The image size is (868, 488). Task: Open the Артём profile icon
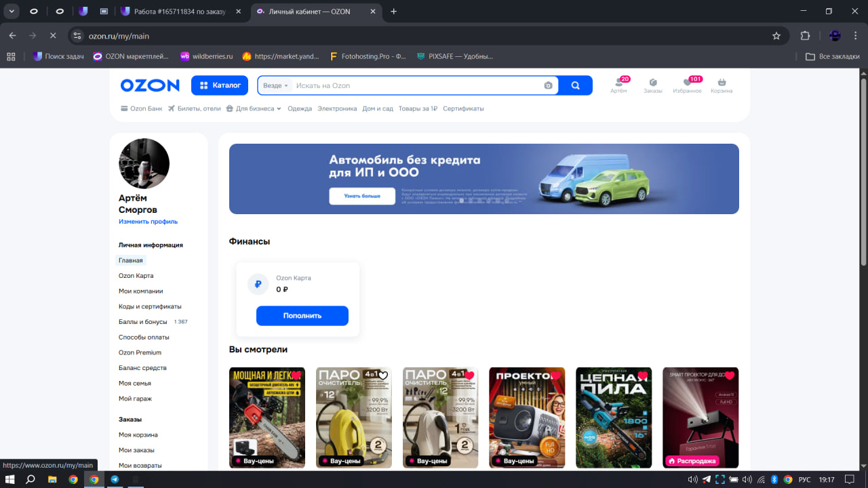point(618,85)
